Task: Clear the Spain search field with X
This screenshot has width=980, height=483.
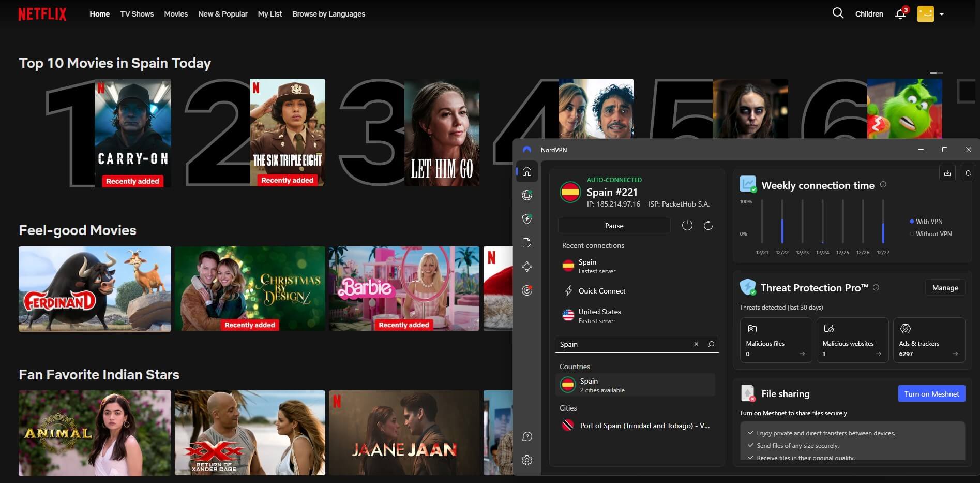Action: coord(696,344)
